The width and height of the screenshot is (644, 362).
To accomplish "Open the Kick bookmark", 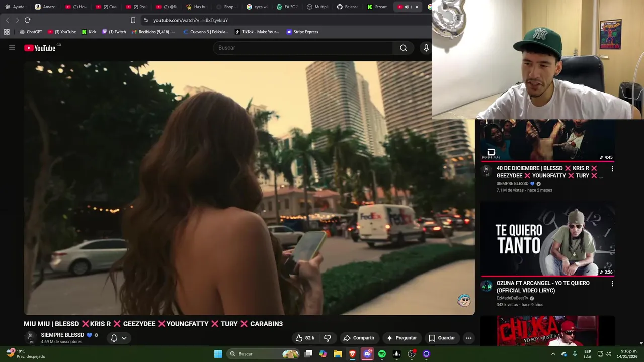I will [x=89, y=32].
